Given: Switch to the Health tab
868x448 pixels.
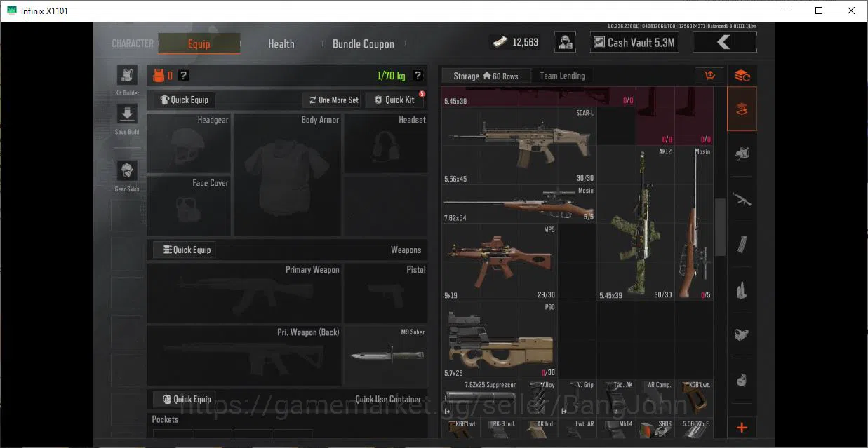Looking at the screenshot, I should 281,43.
